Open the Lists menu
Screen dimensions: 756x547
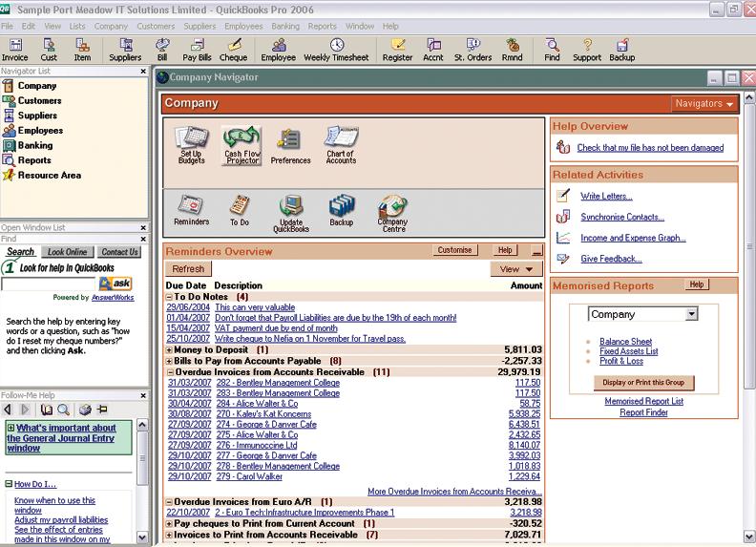pos(77,26)
